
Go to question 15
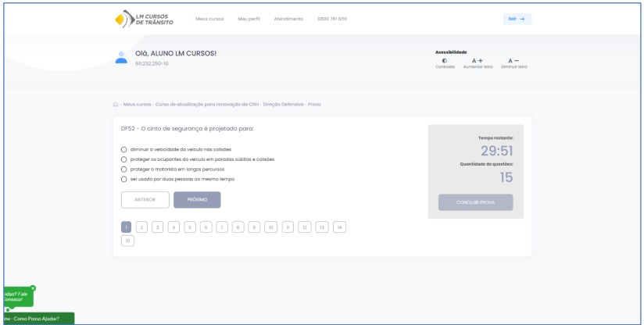click(x=127, y=241)
